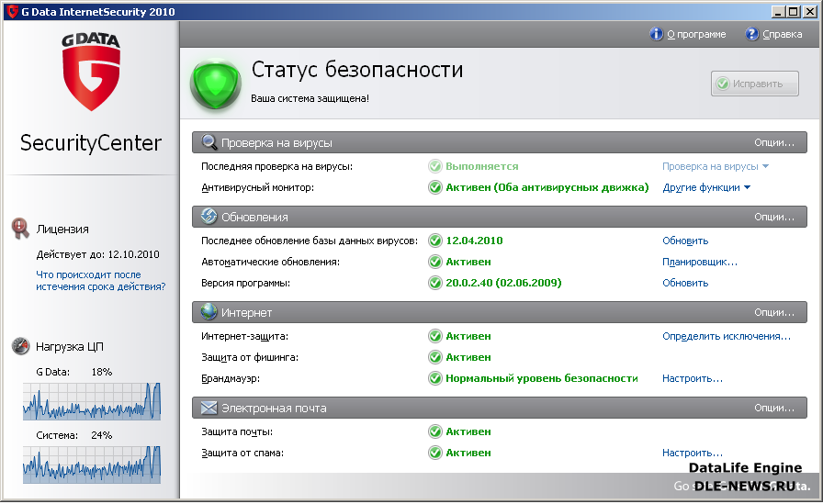Screen dimensions: 823x504
Task: Click the Действует до: 12.10.2010 text
Action: [97, 254]
